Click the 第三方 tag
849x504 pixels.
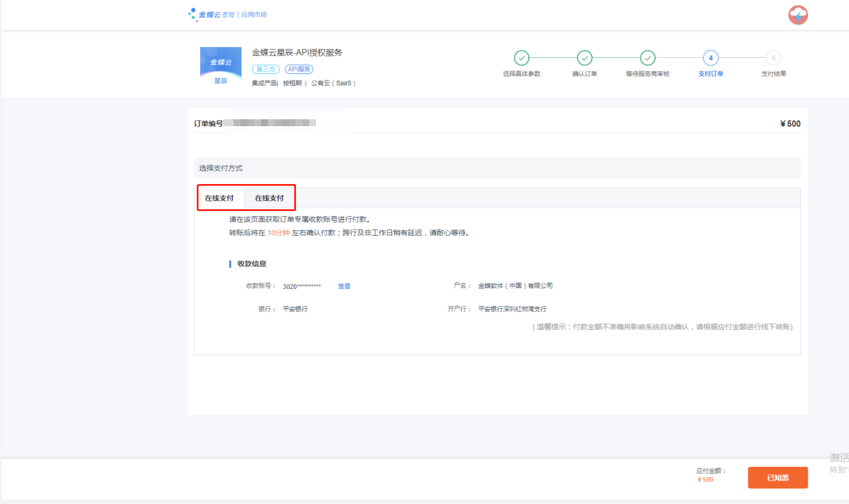pyautogui.click(x=266, y=69)
